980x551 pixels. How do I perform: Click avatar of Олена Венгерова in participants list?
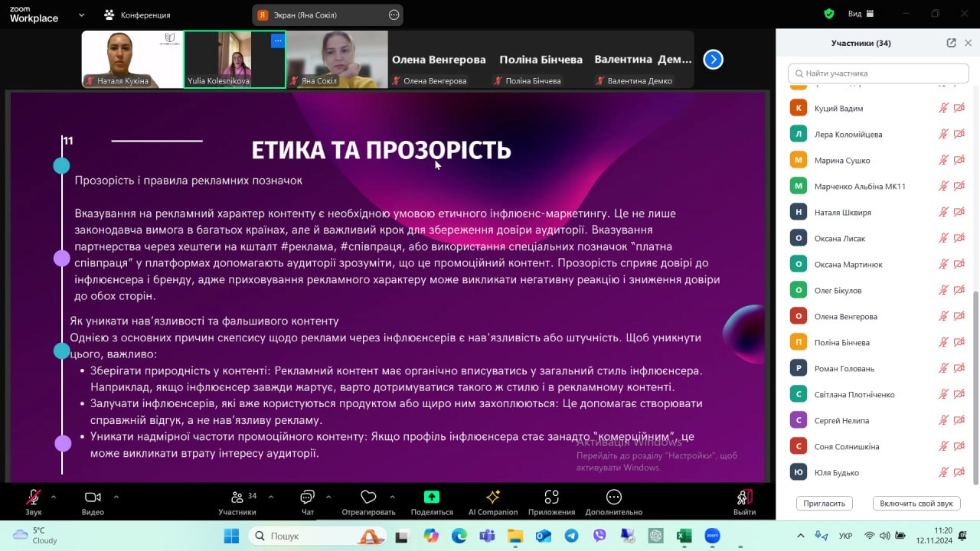(x=799, y=316)
